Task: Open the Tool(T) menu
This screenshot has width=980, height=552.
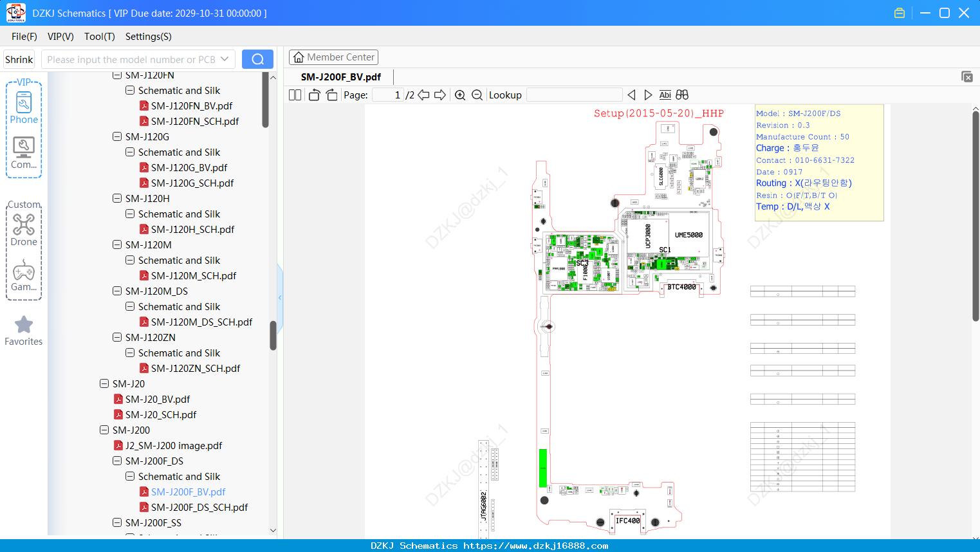Action: (x=100, y=37)
